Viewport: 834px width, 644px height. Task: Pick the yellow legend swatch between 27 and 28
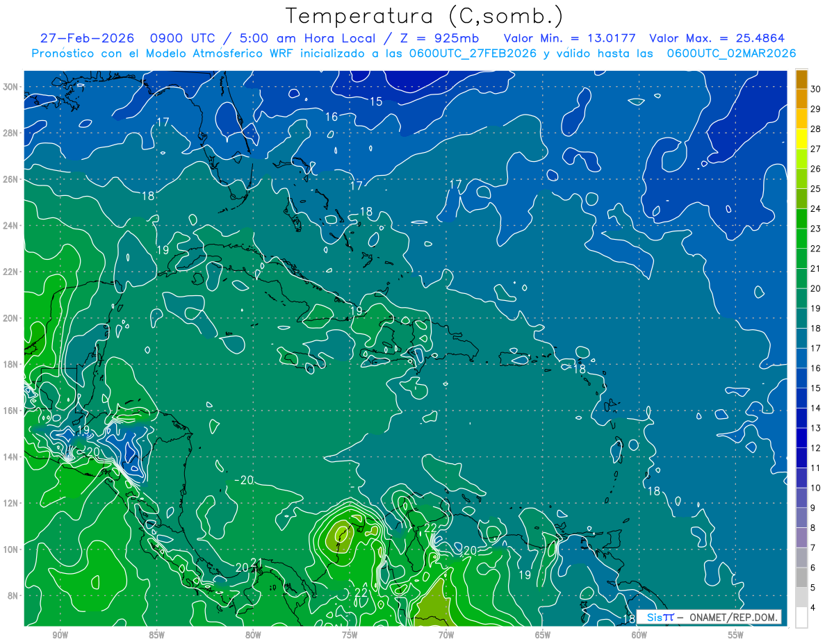coord(801,139)
